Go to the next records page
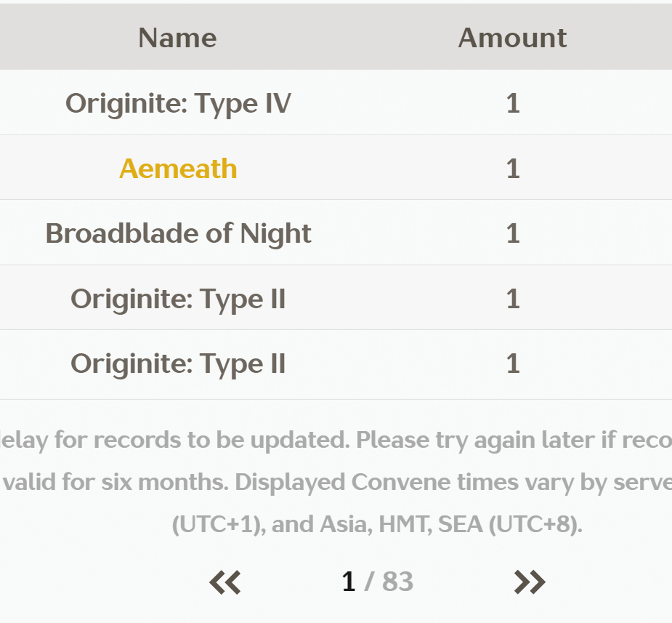672x623 pixels. tap(529, 582)
